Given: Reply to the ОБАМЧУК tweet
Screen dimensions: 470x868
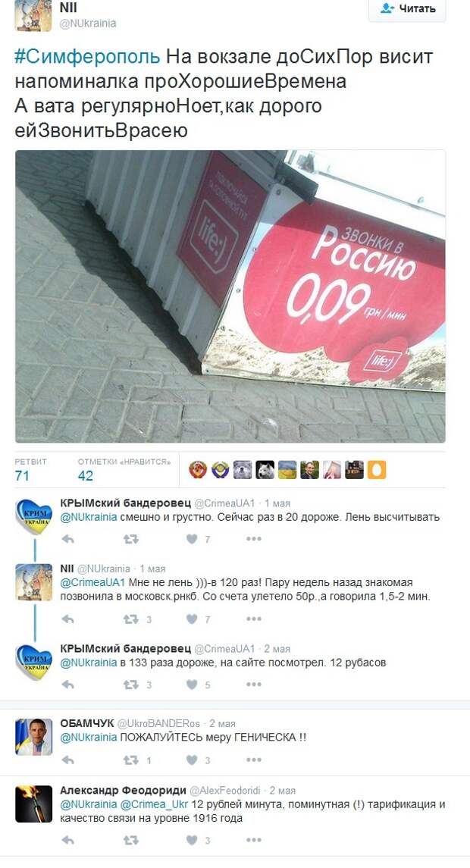Looking at the screenshot, I should pyautogui.click(x=67, y=760).
